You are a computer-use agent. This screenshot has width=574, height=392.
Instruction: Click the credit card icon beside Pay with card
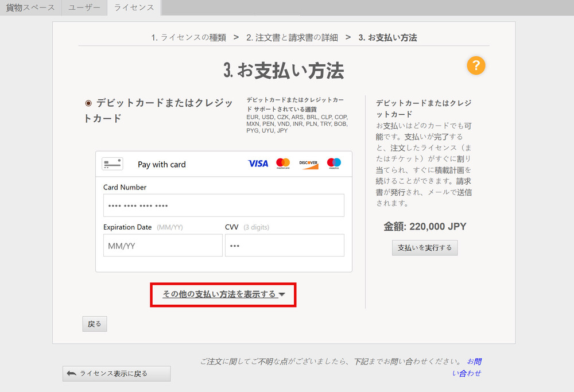click(x=113, y=164)
